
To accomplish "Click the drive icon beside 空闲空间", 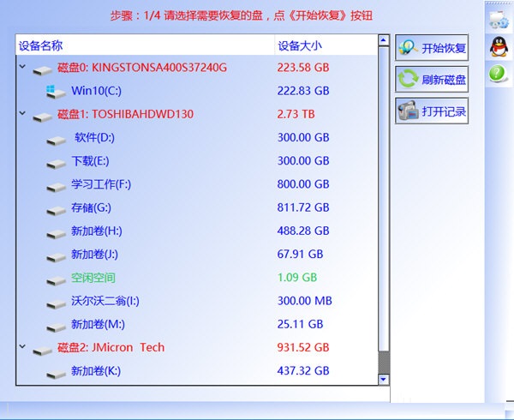I will pos(56,280).
